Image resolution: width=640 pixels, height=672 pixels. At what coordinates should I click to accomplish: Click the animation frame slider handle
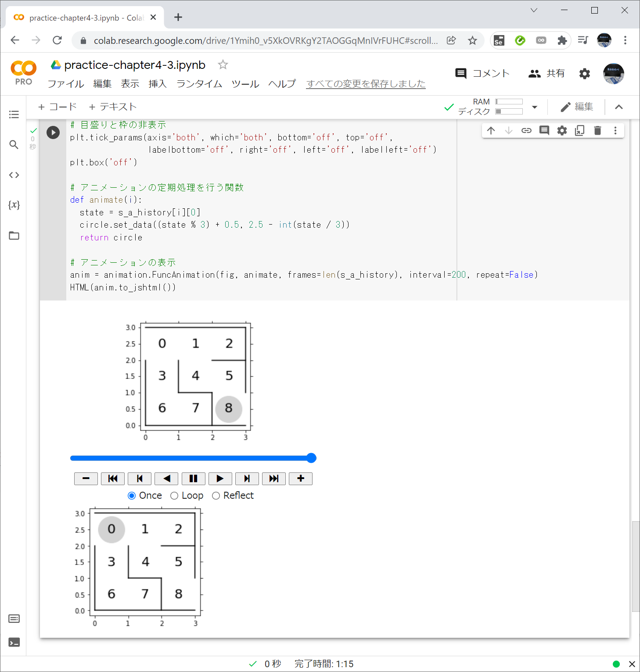coord(312,458)
